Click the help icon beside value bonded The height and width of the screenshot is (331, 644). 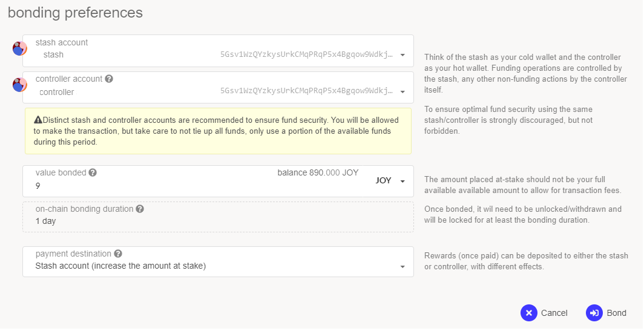point(93,172)
